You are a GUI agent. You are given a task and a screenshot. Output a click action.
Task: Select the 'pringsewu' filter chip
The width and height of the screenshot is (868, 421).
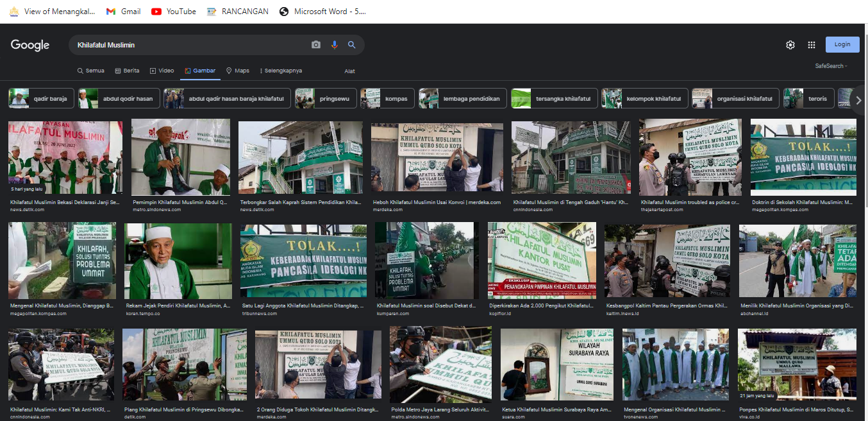tap(324, 99)
